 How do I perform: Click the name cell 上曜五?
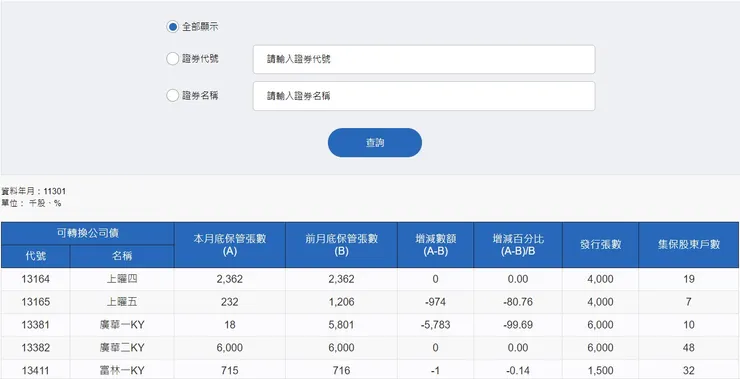point(122,302)
